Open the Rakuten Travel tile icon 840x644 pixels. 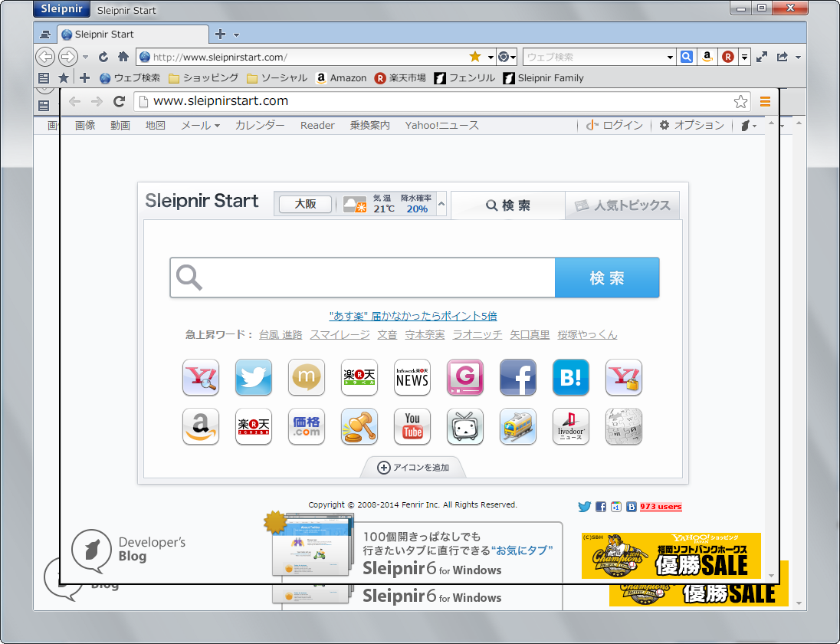[x=359, y=377]
